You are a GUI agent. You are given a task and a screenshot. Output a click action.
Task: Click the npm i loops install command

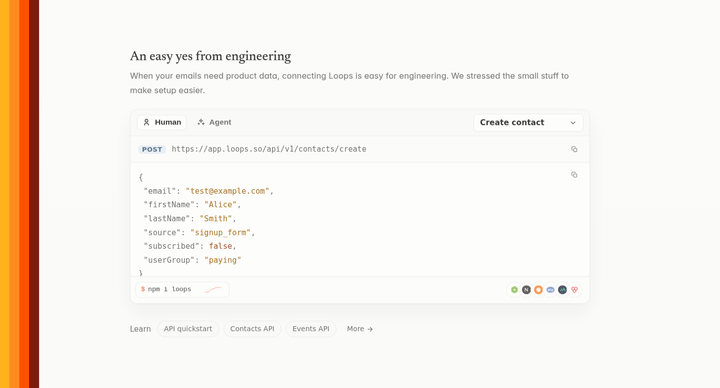point(182,290)
